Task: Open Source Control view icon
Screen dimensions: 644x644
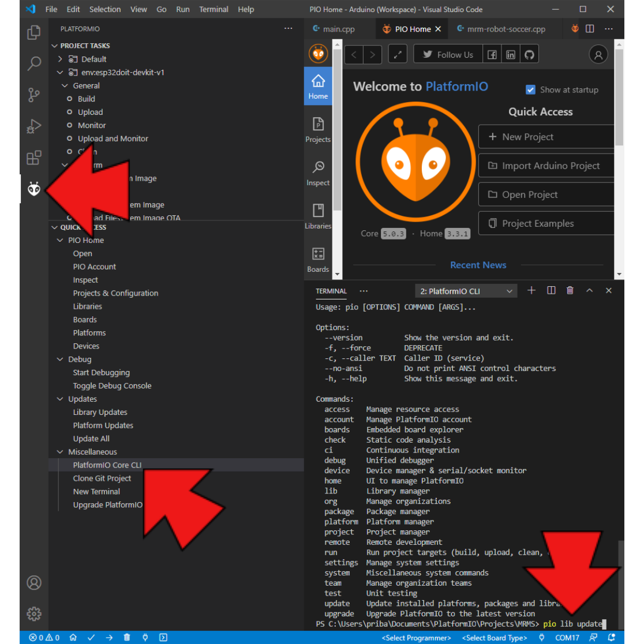Action: click(34, 95)
